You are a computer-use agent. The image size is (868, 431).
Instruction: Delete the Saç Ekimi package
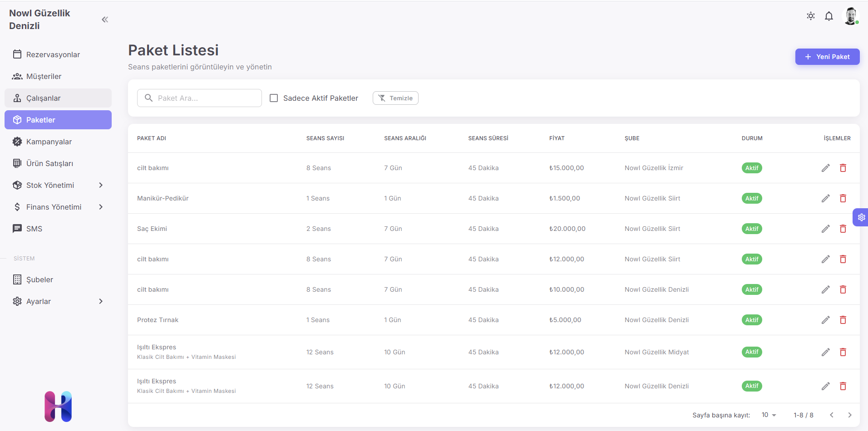(x=843, y=229)
